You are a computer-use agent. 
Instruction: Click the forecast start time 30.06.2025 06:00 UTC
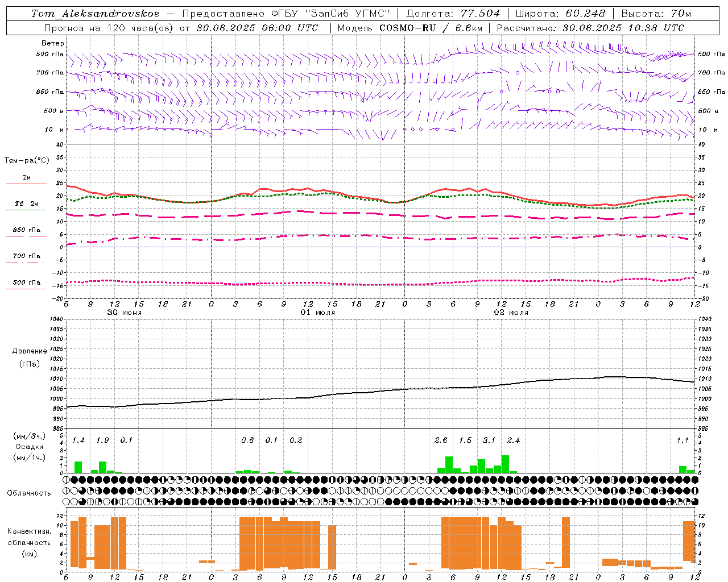point(257,28)
